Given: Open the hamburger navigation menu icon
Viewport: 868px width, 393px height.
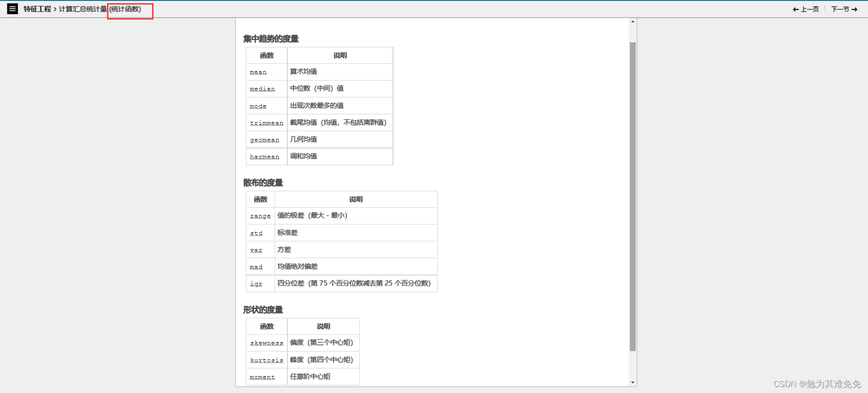Looking at the screenshot, I should [13, 9].
